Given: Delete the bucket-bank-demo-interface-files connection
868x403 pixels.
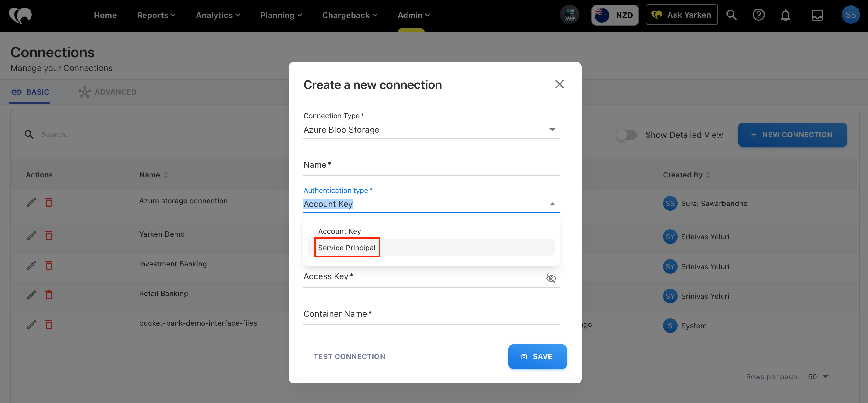Looking at the screenshot, I should pos(49,324).
